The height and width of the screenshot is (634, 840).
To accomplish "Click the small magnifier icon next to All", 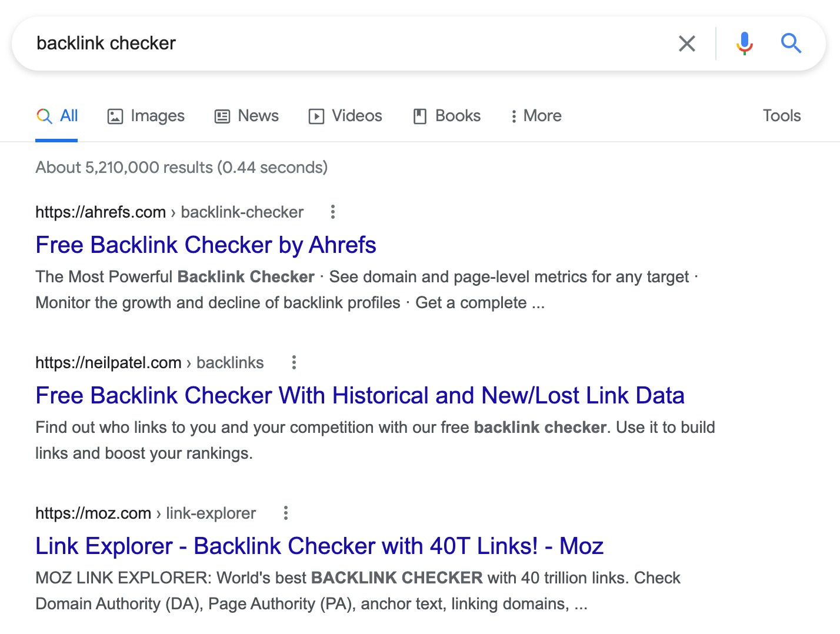I will [44, 116].
